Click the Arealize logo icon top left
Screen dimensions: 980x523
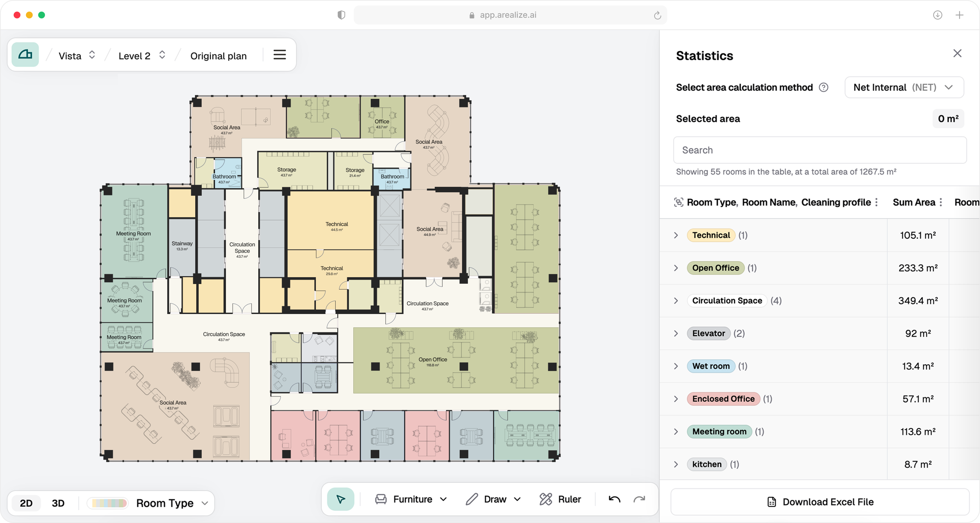pos(25,55)
